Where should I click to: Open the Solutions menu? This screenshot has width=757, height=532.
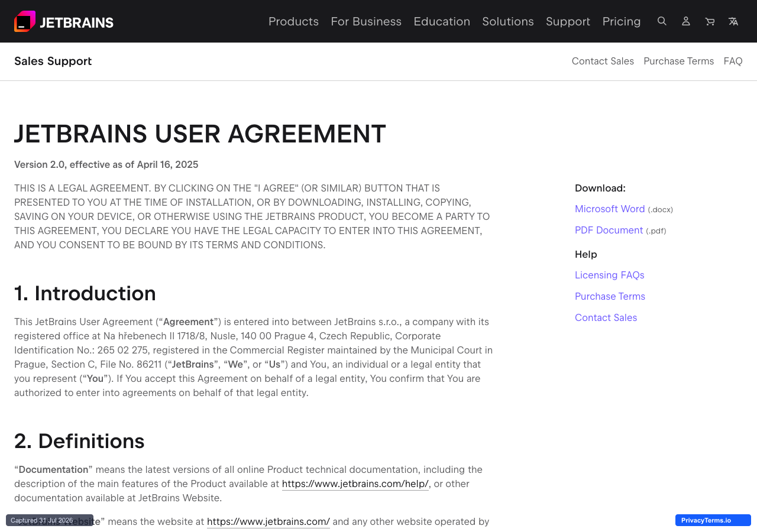click(508, 21)
